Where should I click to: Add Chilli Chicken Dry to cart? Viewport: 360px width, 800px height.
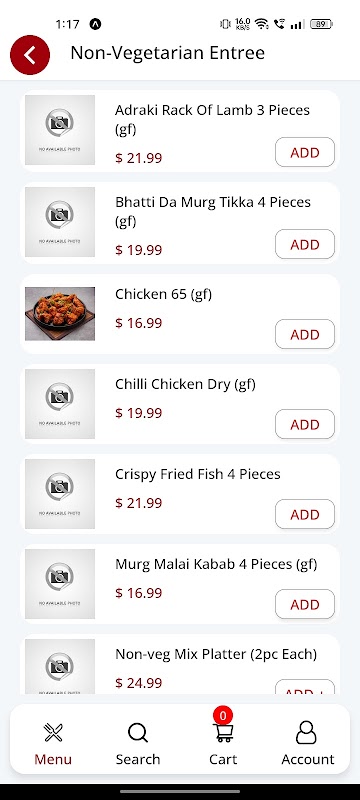click(305, 424)
